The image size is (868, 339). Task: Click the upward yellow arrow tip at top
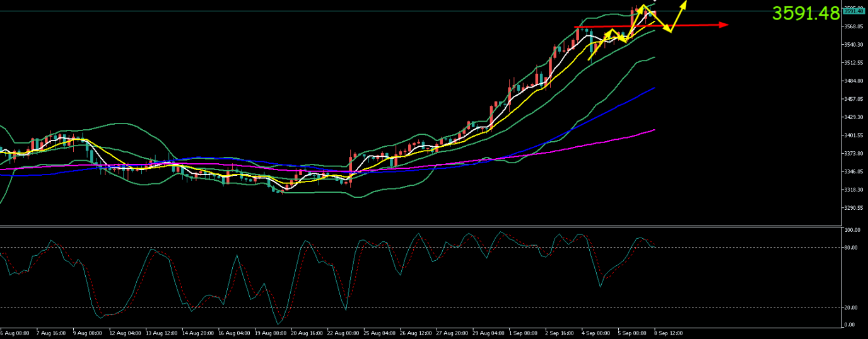coord(685,2)
